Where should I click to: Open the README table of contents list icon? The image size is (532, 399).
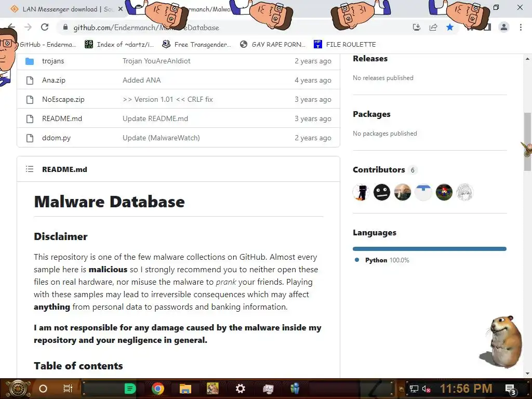pyautogui.click(x=30, y=169)
